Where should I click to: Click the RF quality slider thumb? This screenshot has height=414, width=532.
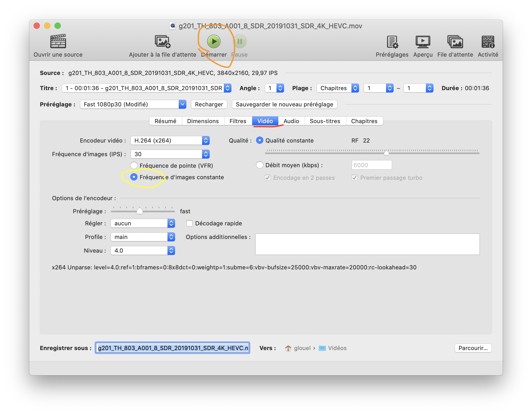click(x=386, y=153)
